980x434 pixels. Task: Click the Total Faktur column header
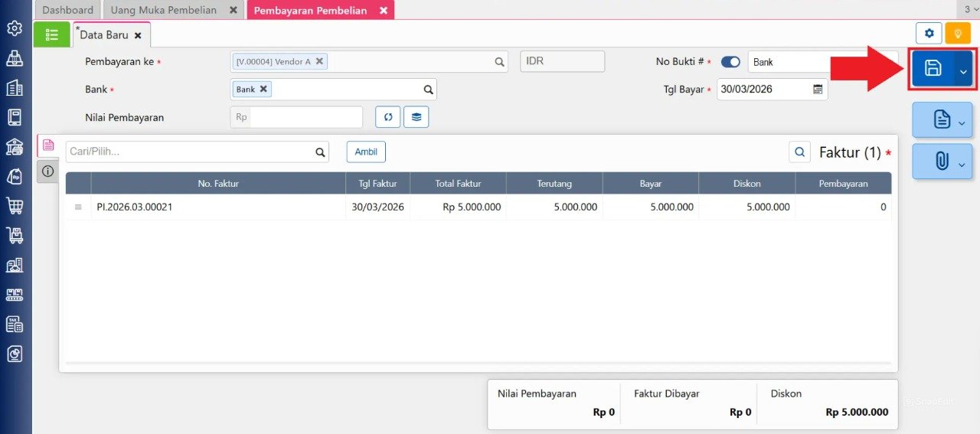[x=458, y=183]
